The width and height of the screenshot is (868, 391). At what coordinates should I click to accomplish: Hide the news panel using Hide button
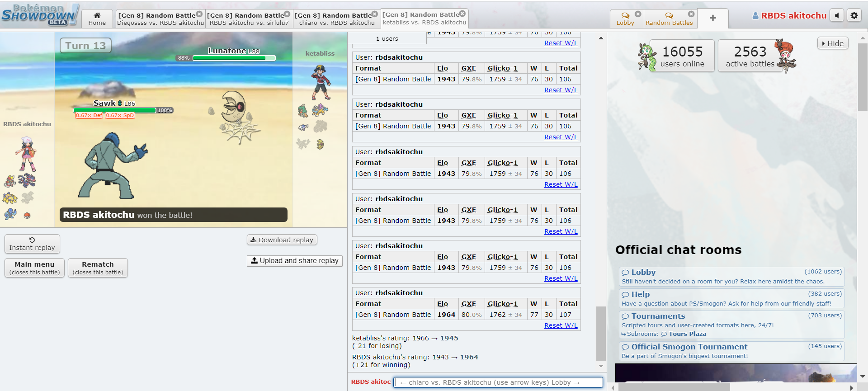(833, 43)
